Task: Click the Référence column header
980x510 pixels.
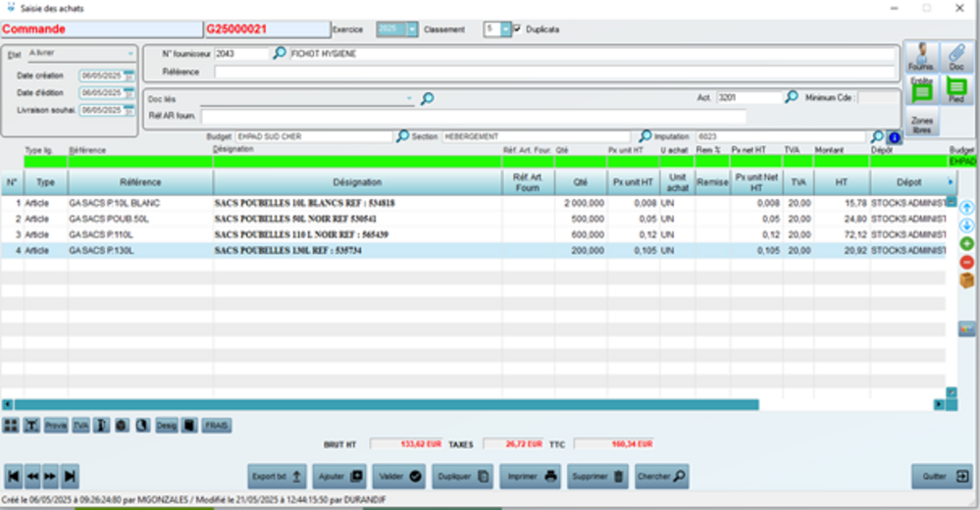Action: tap(140, 182)
